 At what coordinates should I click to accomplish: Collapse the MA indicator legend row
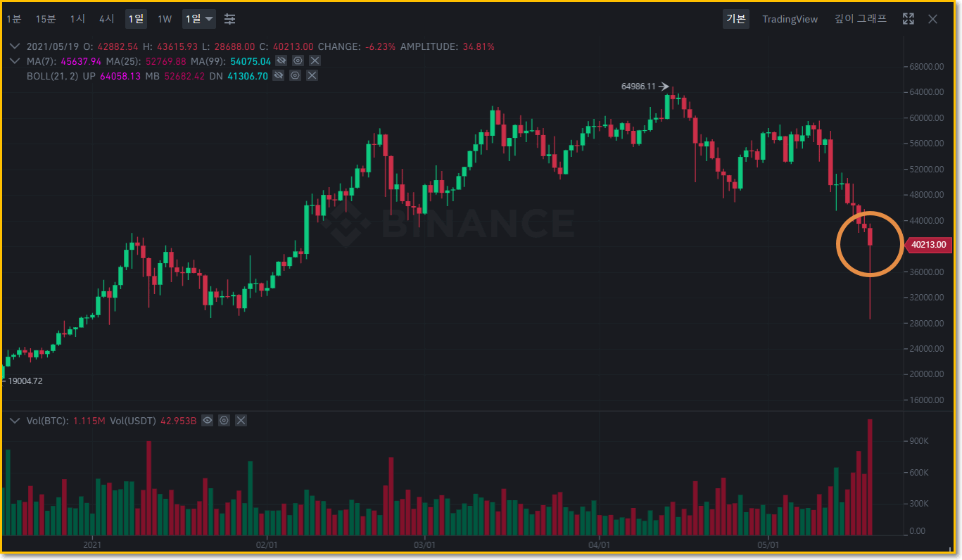[15, 61]
